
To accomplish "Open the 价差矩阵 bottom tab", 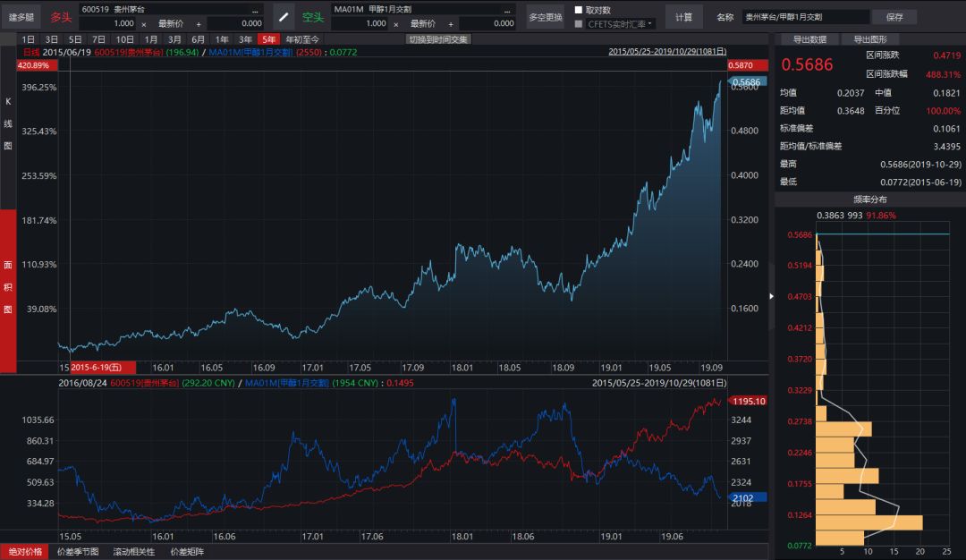I will pyautogui.click(x=187, y=551).
